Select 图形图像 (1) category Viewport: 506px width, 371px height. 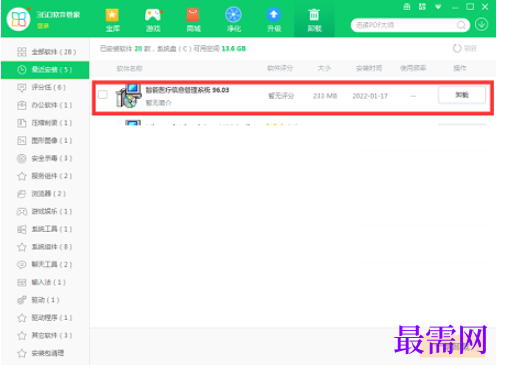pos(45,140)
